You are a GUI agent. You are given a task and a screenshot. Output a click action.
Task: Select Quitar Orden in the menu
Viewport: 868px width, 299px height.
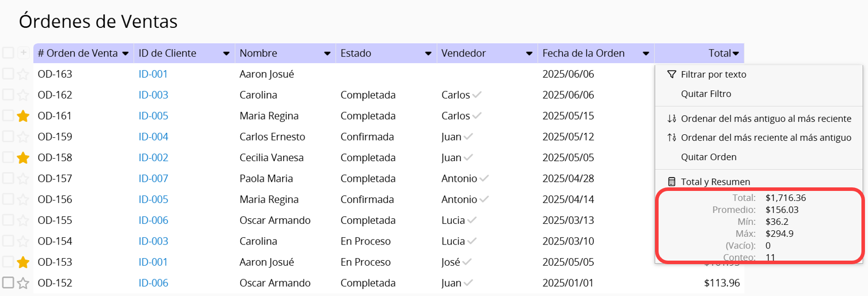tap(709, 157)
